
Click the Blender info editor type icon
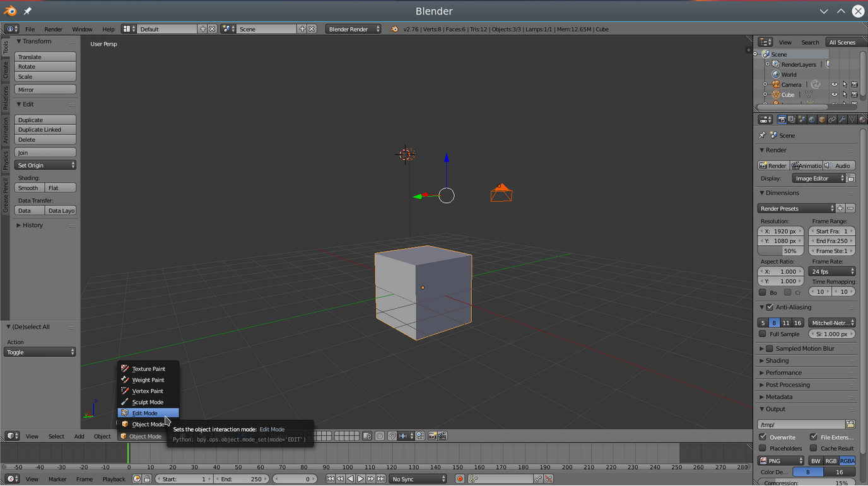(x=11, y=29)
